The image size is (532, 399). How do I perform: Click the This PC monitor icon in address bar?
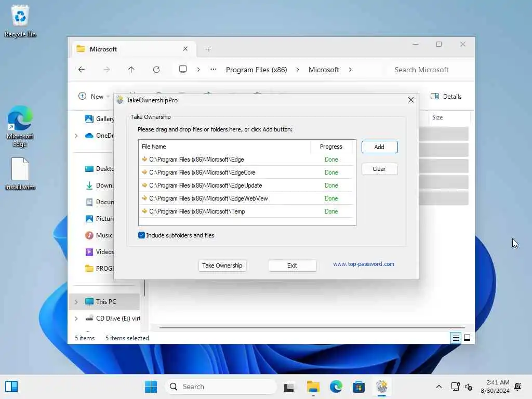tap(183, 70)
